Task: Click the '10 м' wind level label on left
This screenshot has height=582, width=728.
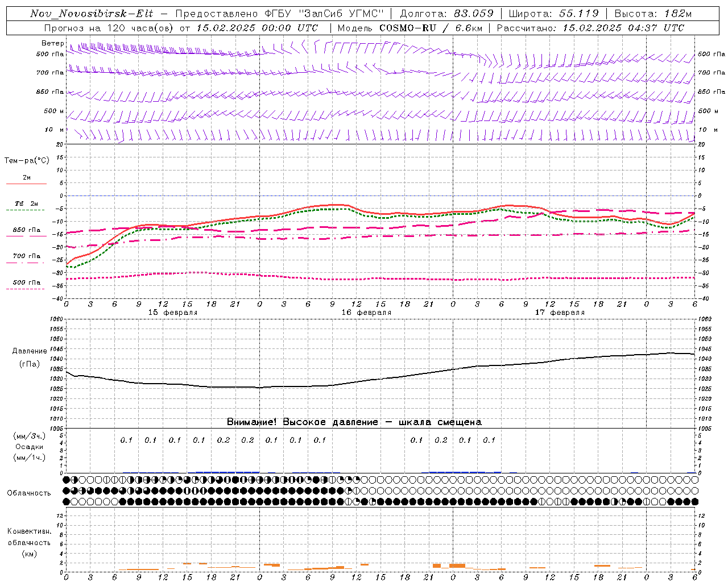Action: [x=55, y=130]
